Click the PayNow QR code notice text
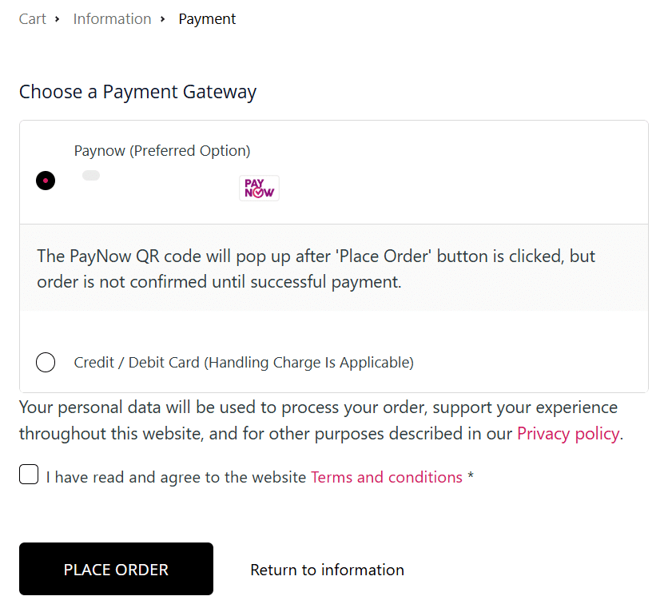Viewport: 672px width, 616px height. point(316,268)
